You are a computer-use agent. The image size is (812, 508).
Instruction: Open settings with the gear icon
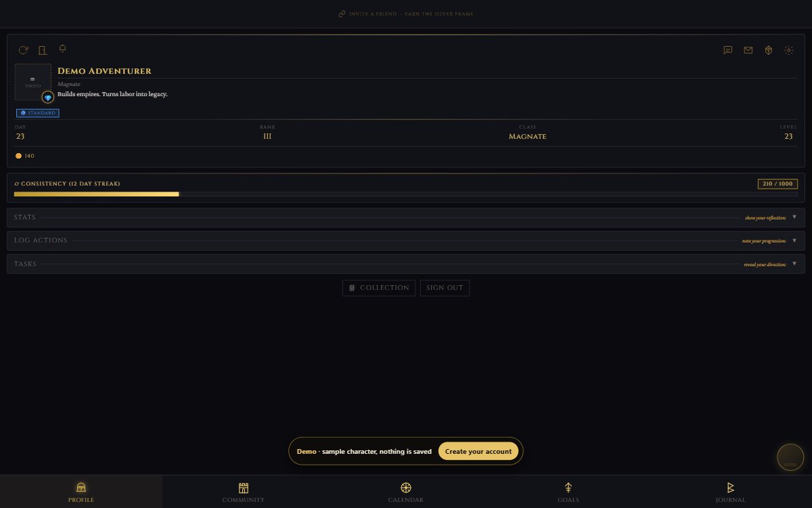click(x=789, y=50)
